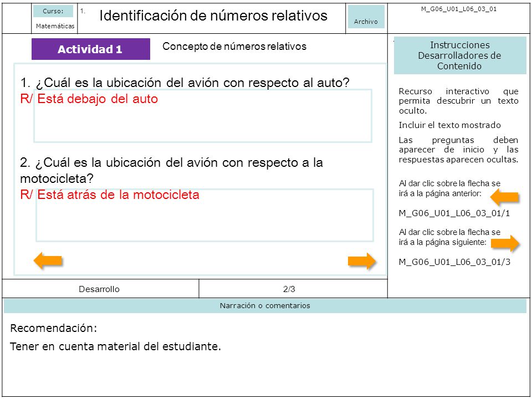Click the orange right arrow beside 'página siguiente'

tap(505, 243)
